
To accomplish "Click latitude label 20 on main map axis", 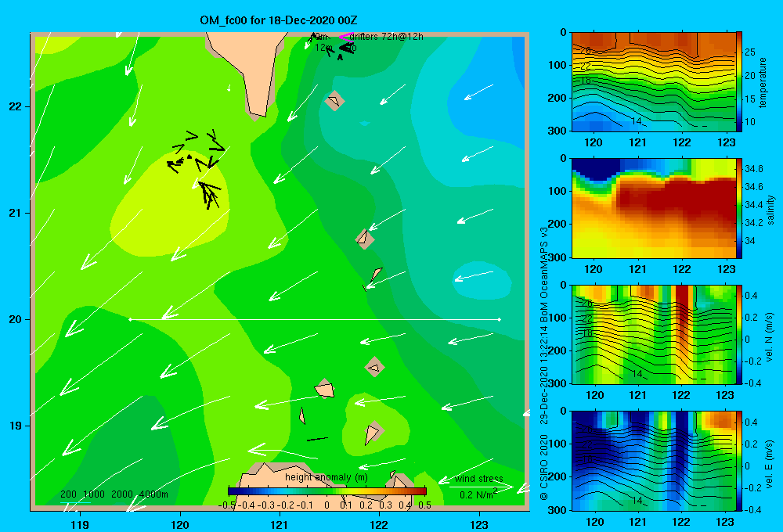I will tap(15, 319).
